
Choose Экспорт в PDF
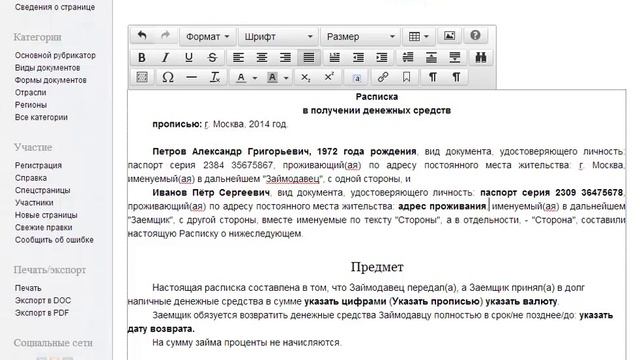42,313
